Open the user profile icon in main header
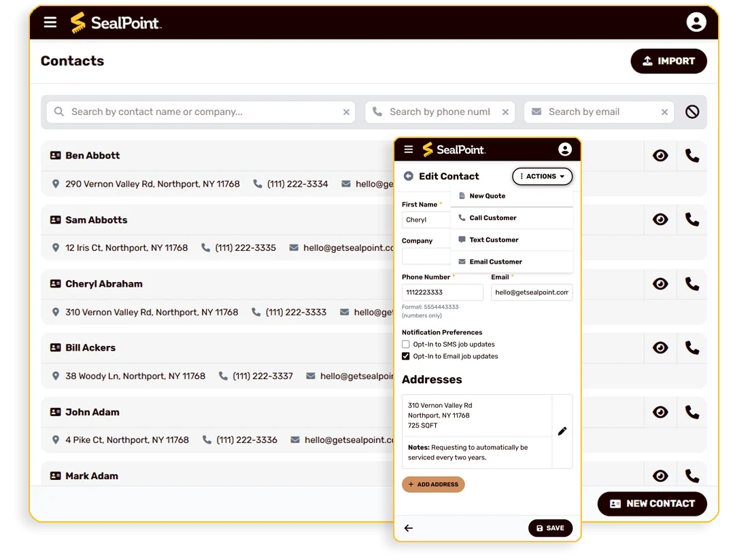The height and width of the screenshot is (560, 748). pos(696,22)
